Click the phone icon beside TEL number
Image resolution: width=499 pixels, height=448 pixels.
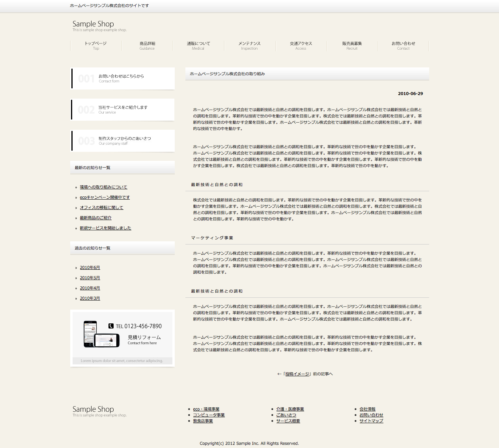pos(111,326)
